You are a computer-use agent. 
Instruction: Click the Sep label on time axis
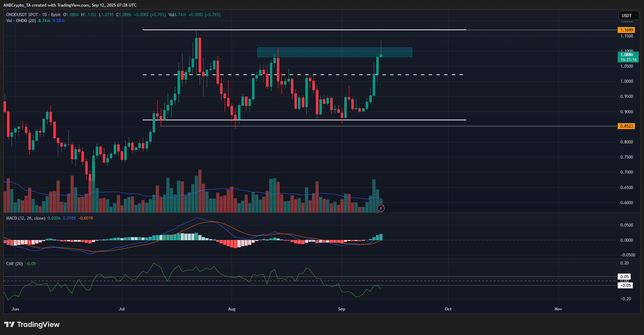[341, 309]
